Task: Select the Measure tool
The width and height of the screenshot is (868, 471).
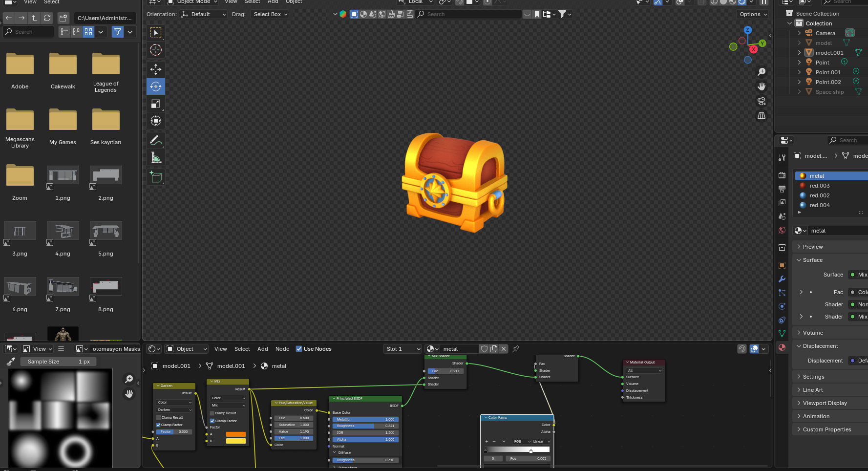Action: tap(156, 158)
